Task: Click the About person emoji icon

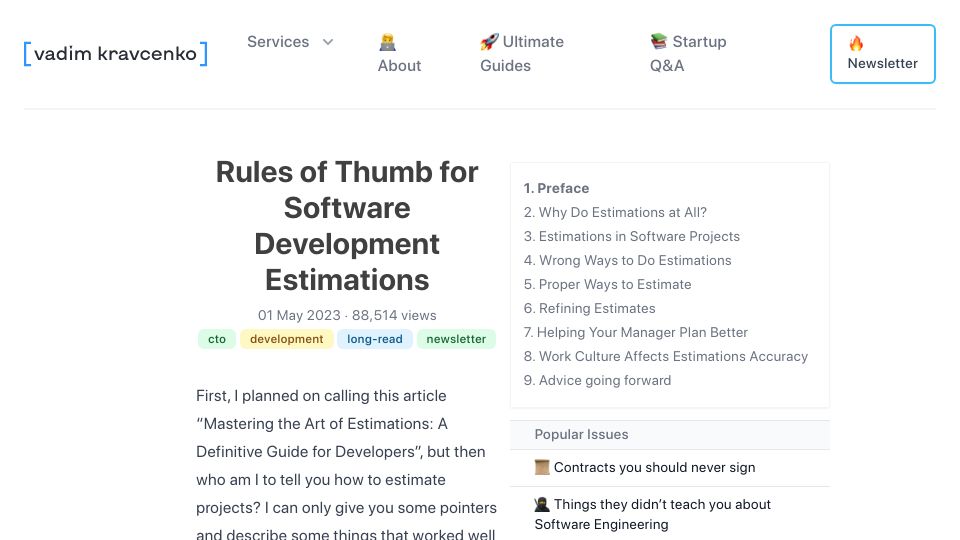Action: point(387,42)
